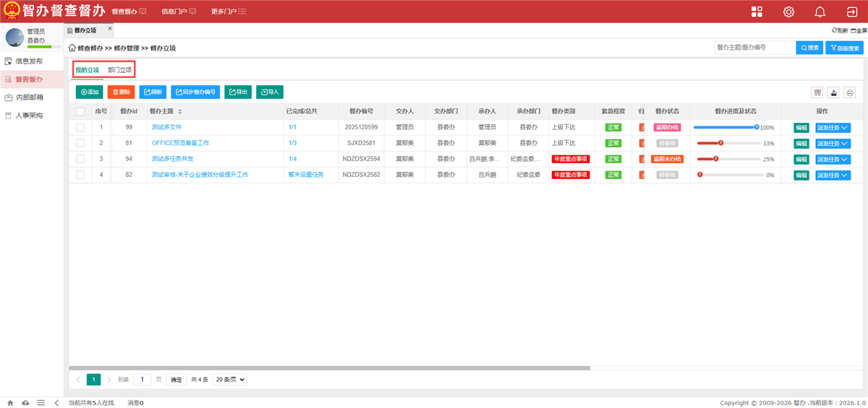Image resolution: width=868 pixels, height=408 pixels.
Task: Click the export-table icon beside print
Action: click(x=833, y=92)
